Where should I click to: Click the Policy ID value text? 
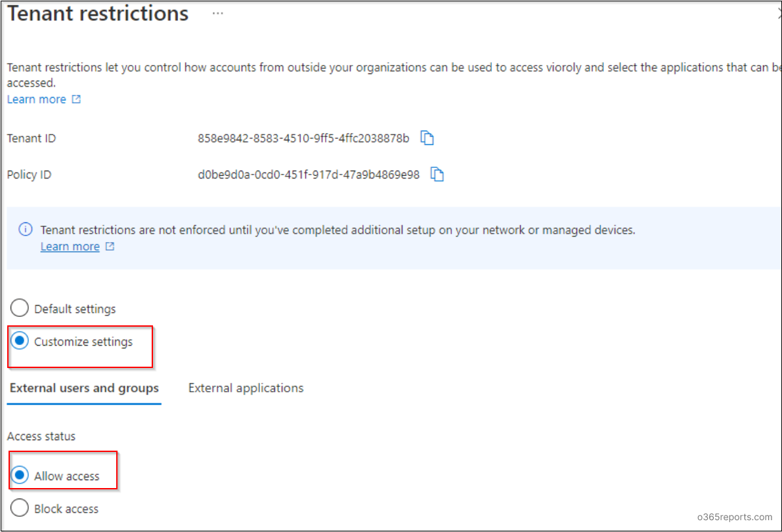click(307, 174)
